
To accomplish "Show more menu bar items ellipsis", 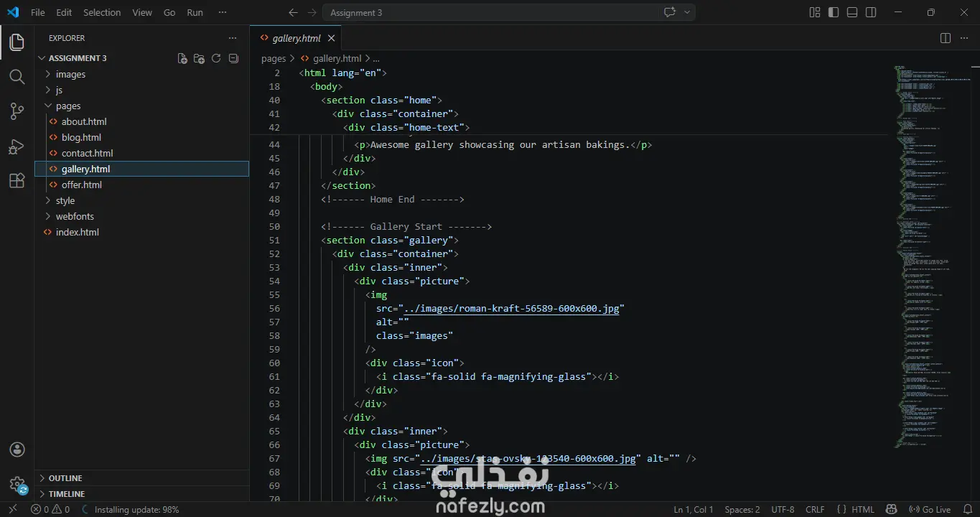I will (223, 12).
